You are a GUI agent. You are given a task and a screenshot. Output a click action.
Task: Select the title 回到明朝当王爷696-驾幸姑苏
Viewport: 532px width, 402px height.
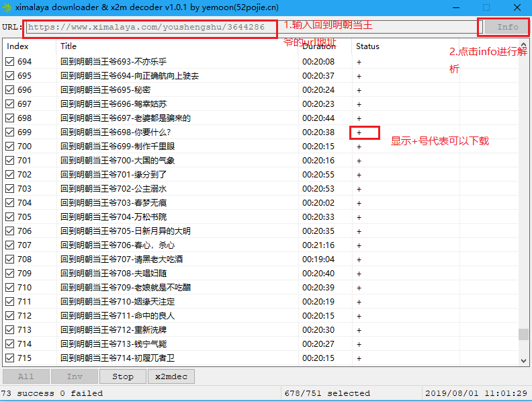[114, 104]
